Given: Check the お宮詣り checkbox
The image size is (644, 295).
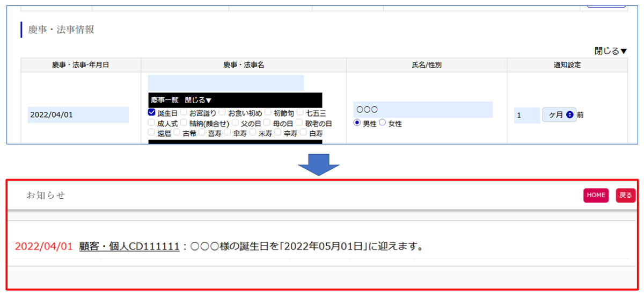Looking at the screenshot, I should (x=184, y=113).
